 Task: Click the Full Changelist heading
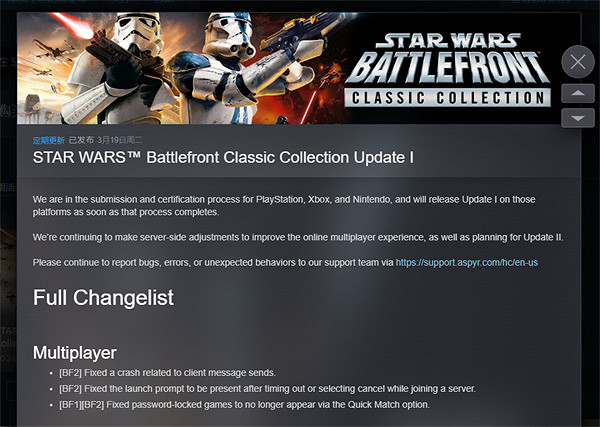tap(103, 298)
